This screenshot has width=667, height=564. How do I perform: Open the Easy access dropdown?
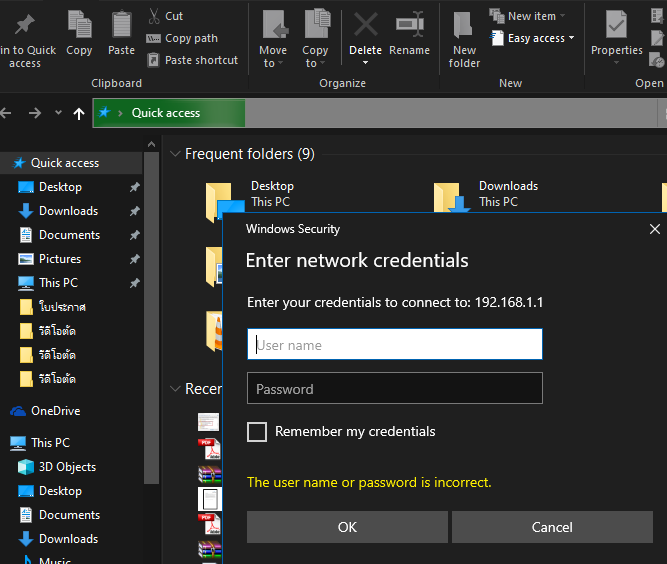[x=541, y=38]
